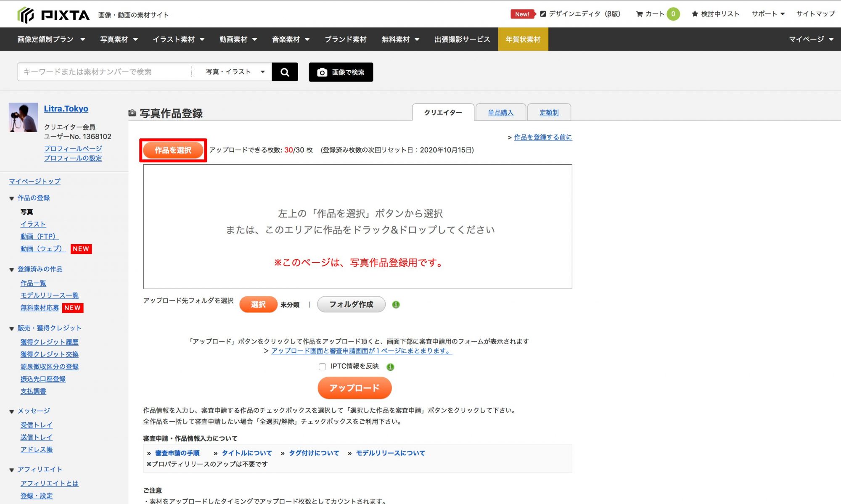Enable the IPTC情報を反映 checkbox
This screenshot has height=504, width=841.
click(323, 367)
